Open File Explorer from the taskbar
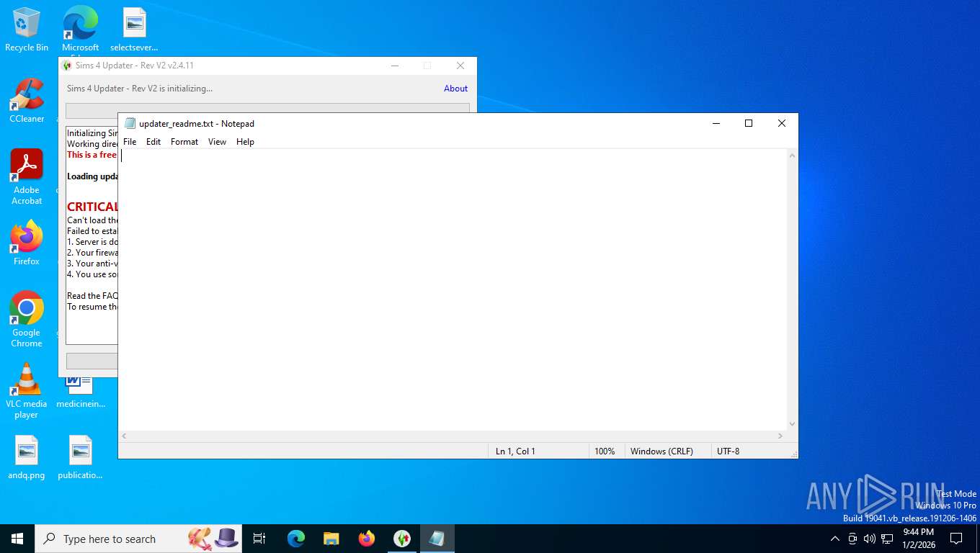The height and width of the screenshot is (553, 980). tap(331, 539)
